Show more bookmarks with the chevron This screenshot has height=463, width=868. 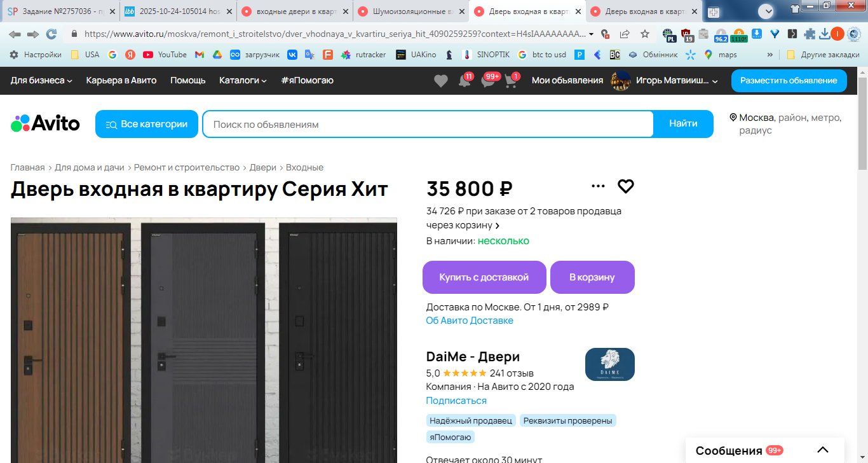[770, 55]
